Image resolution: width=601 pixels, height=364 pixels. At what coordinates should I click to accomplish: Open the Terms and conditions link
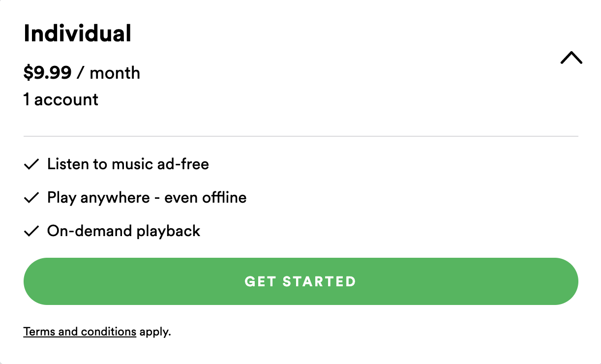pos(80,332)
